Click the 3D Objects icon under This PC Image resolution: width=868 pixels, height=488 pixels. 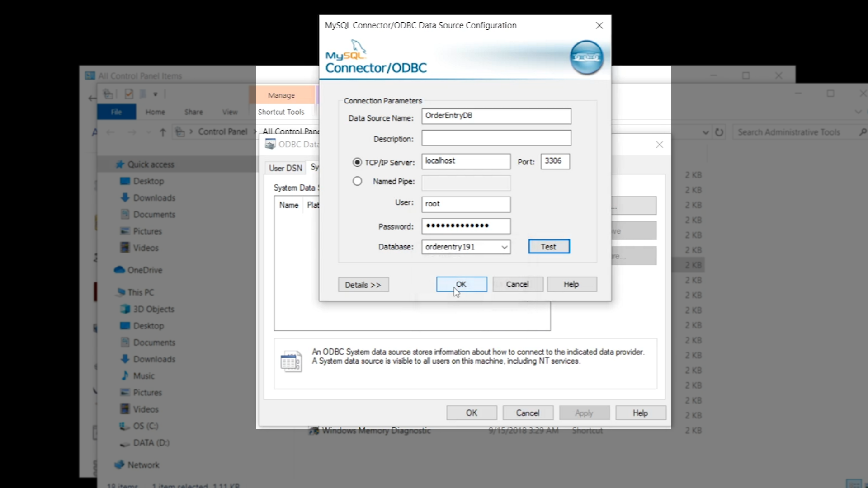125,309
